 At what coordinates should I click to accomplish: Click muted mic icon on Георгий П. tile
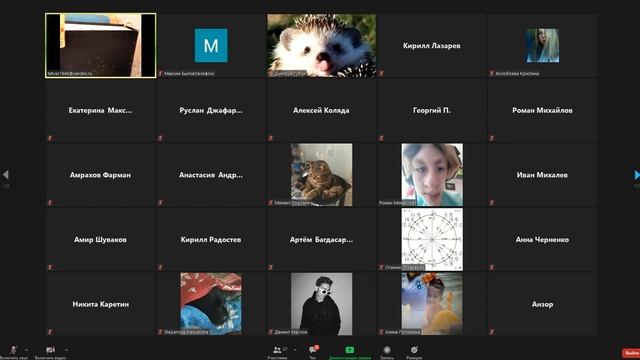click(x=381, y=138)
